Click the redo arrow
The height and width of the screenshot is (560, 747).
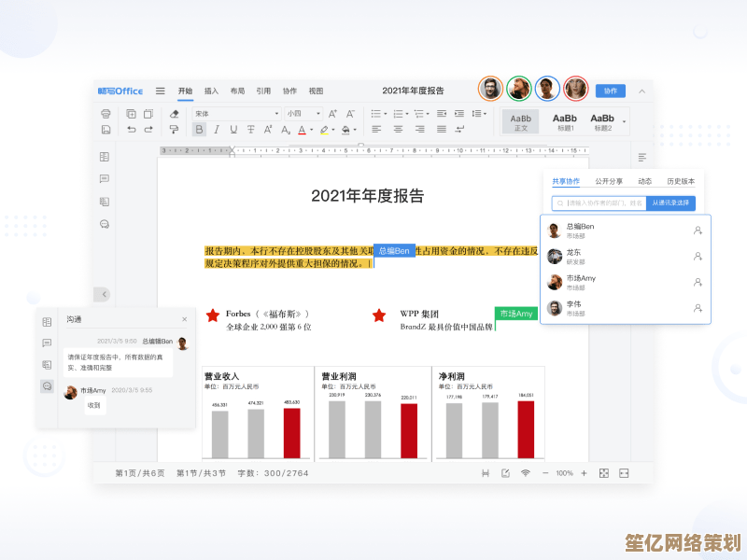point(148,130)
